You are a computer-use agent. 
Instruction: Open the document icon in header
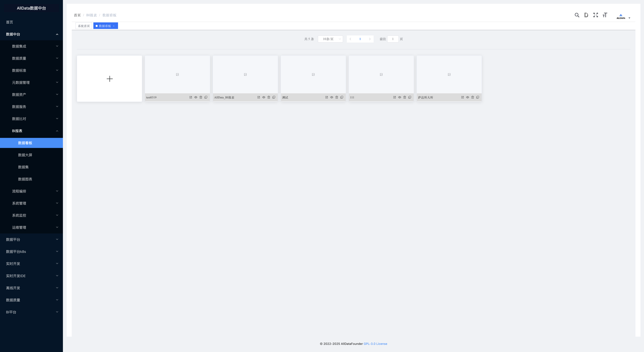click(586, 15)
